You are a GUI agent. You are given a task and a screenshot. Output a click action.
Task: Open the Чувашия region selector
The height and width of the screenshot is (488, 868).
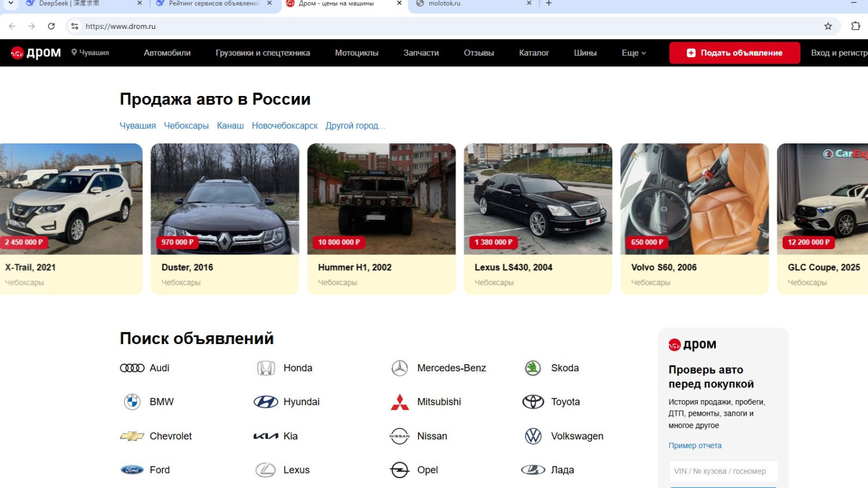click(90, 53)
